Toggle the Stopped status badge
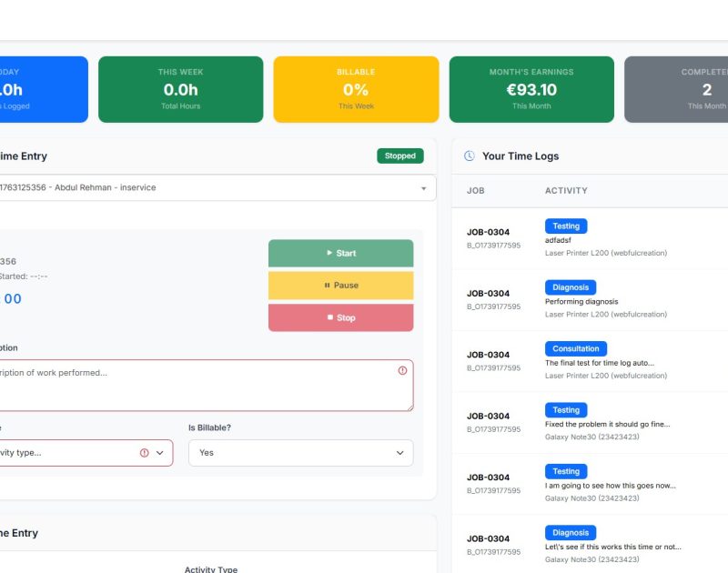The width and height of the screenshot is (728, 573). (x=400, y=156)
